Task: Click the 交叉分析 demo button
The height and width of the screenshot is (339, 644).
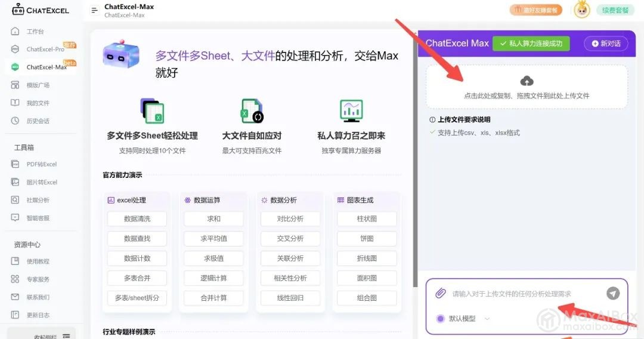Action: click(x=290, y=239)
